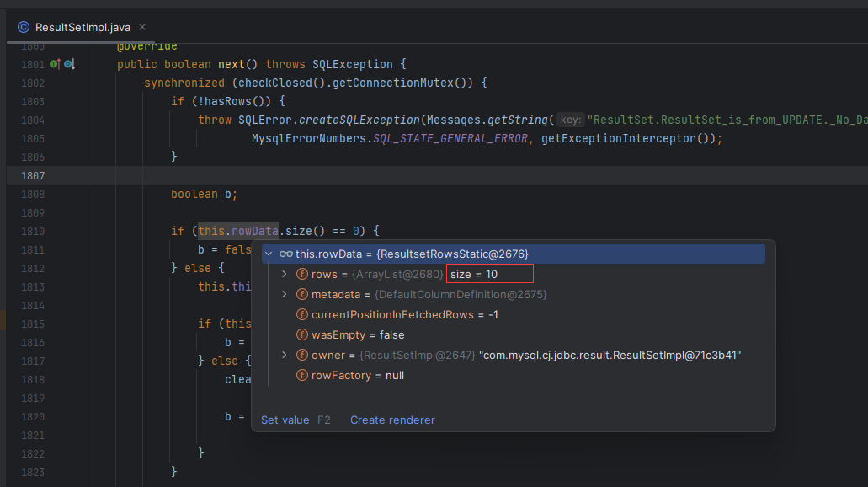The width and height of the screenshot is (868, 487).
Task: Click line number 1807 in the gutter
Action: [33, 175]
